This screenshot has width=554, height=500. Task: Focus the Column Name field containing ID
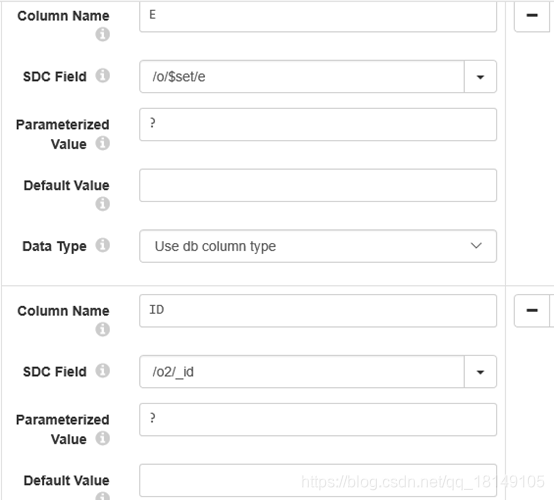click(x=318, y=311)
